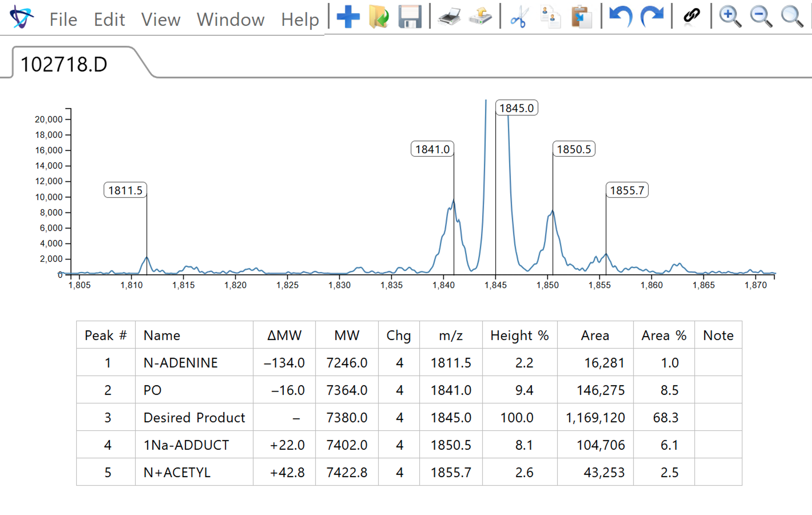This screenshot has height=515, width=812.
Task: Paste with the clipboard icon
Action: [x=581, y=17]
